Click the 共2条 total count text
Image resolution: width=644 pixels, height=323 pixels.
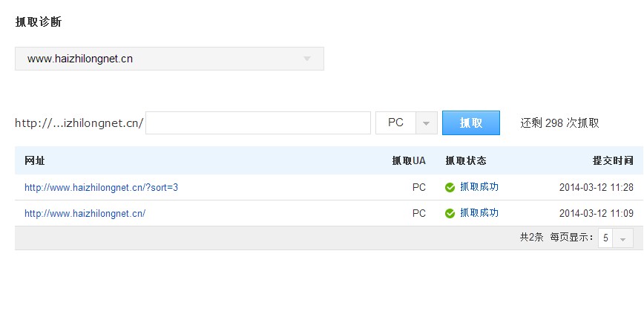coord(531,237)
